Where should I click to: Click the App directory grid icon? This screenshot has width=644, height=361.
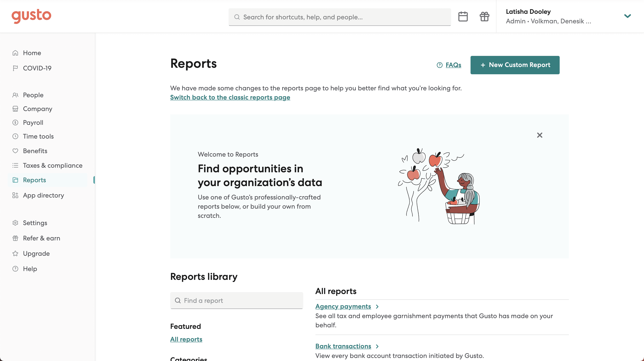[15, 195]
